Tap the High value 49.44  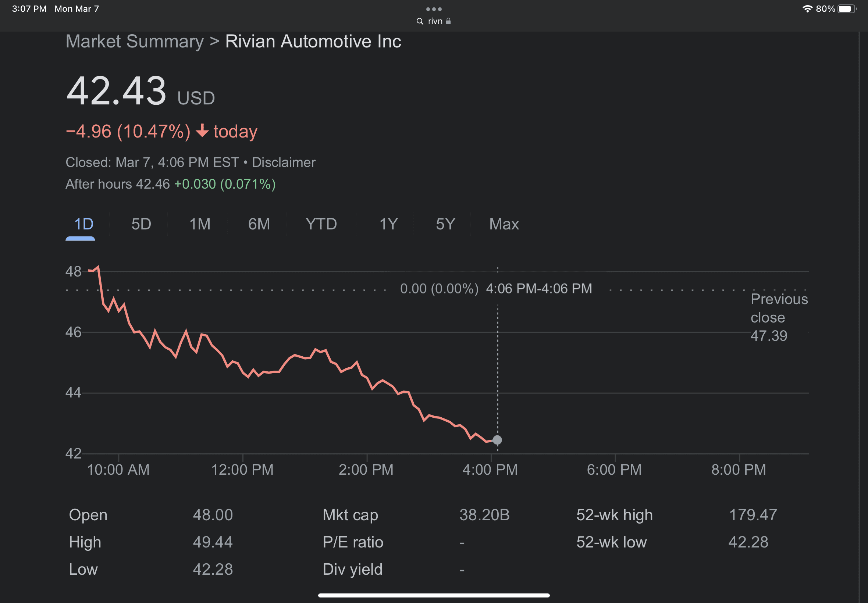coord(213,542)
